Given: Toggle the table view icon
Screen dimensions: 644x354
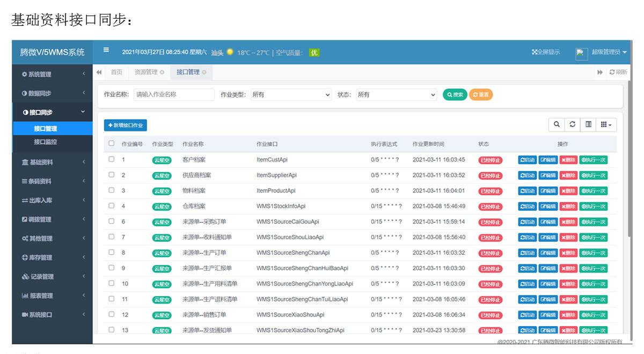Looking at the screenshot, I should coord(588,124).
